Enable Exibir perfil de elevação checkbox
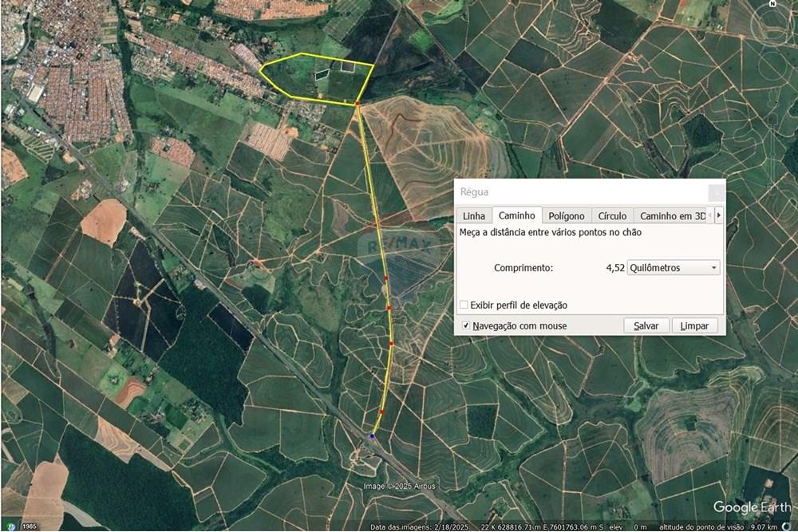 coord(464,305)
